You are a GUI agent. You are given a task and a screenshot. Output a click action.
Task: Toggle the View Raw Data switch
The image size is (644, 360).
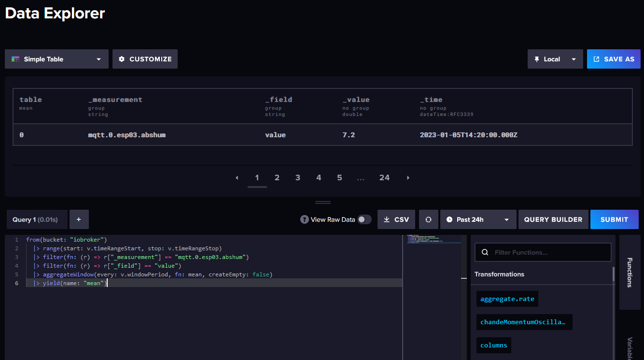(x=364, y=219)
